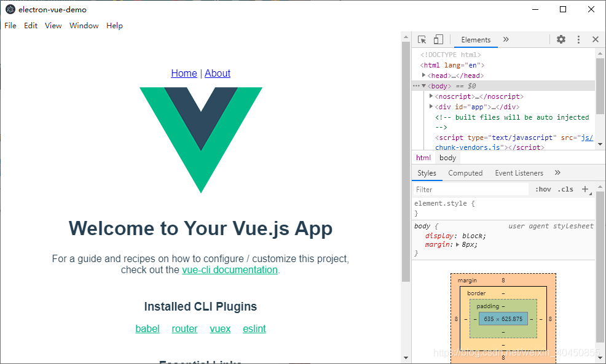Collapse the body element node
Viewport: 606px width, 364px height.
click(x=423, y=86)
